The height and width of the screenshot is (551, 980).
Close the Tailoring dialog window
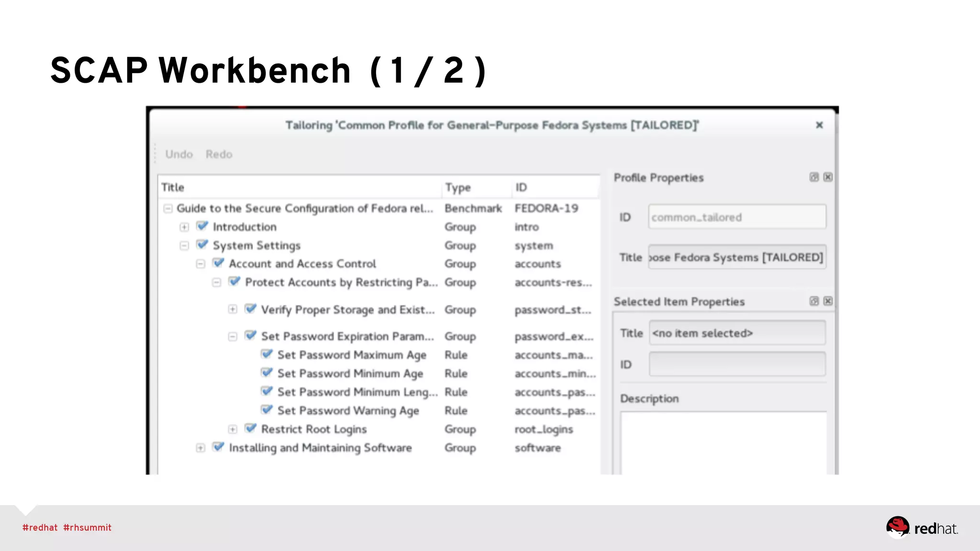pos(819,125)
